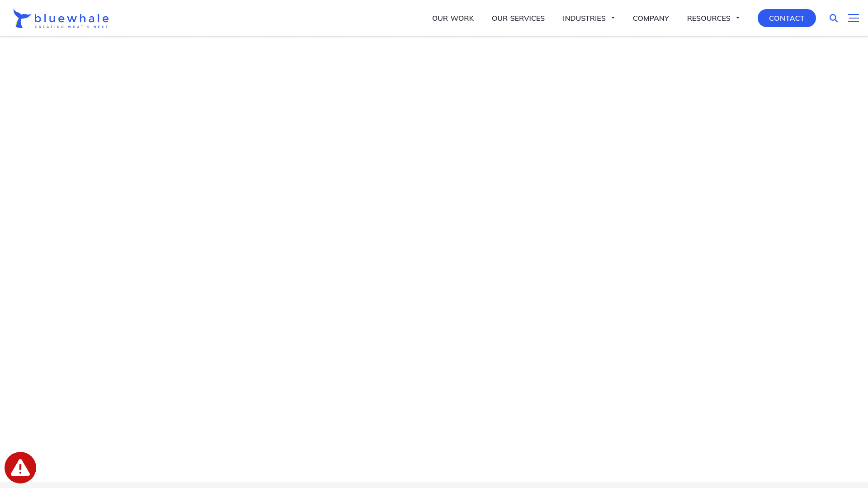Open the site navigation hamburger icon
Image resolution: width=868 pixels, height=488 pixels.
tap(854, 18)
